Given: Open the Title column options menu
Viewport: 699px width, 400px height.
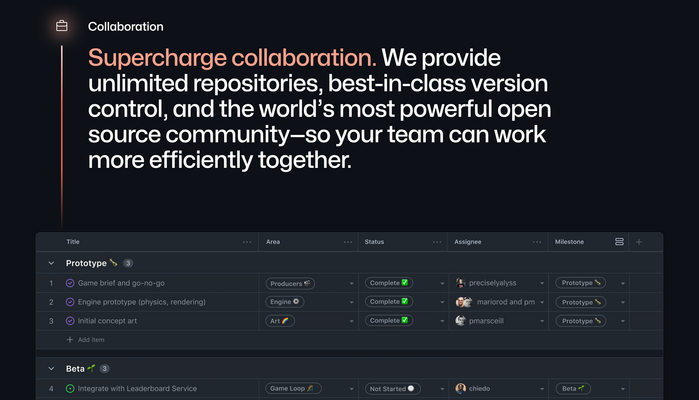Looking at the screenshot, I should pyautogui.click(x=247, y=242).
